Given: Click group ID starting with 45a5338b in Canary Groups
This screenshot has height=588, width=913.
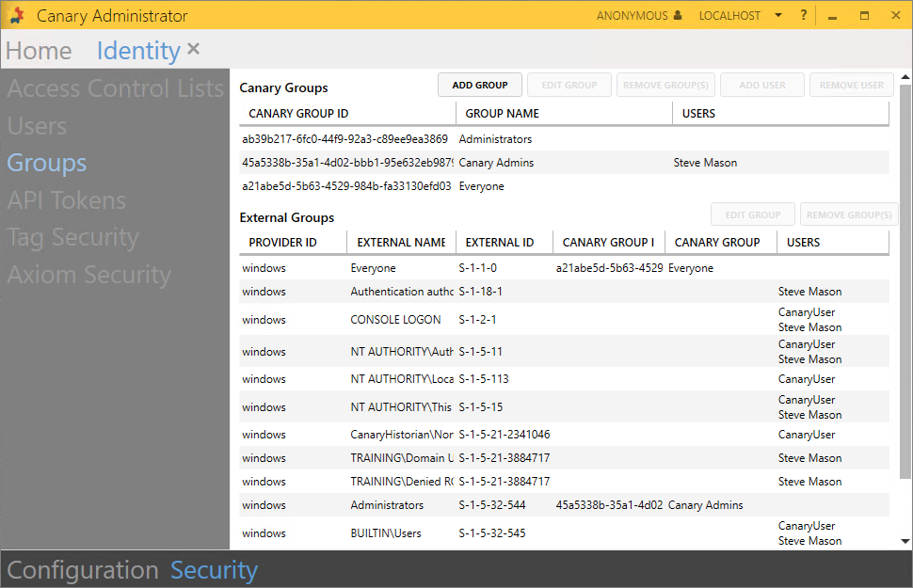Looking at the screenshot, I should tap(347, 163).
